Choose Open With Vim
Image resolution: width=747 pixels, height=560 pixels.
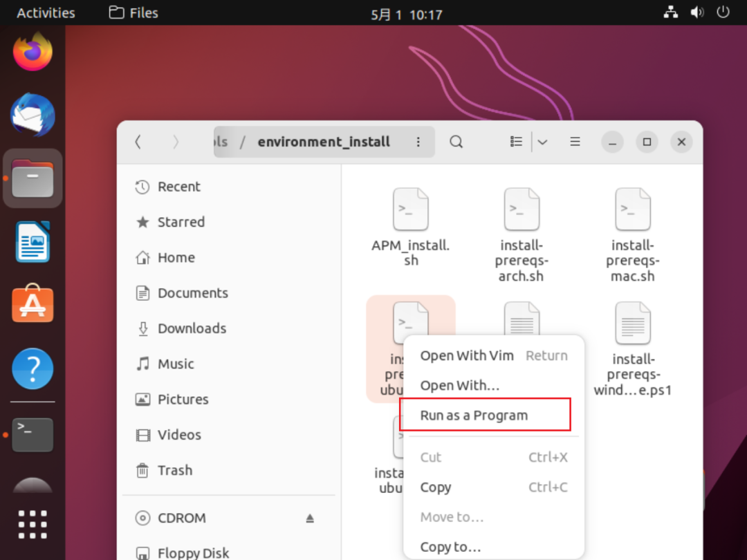click(494, 356)
